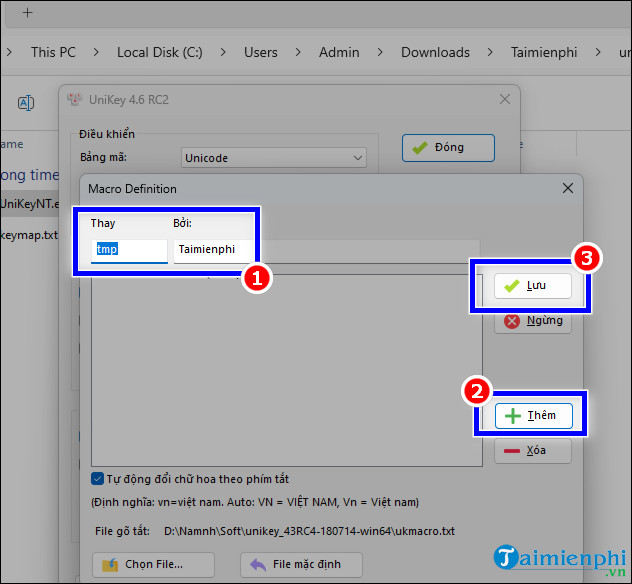Click the green plus icon on Thêm
Image resolution: width=632 pixels, height=584 pixels.
[x=513, y=416]
